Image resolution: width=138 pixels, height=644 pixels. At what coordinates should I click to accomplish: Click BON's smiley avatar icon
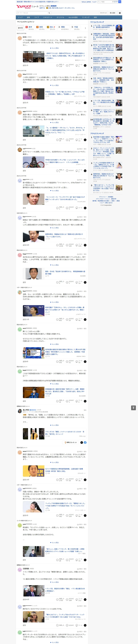pos(20,38)
